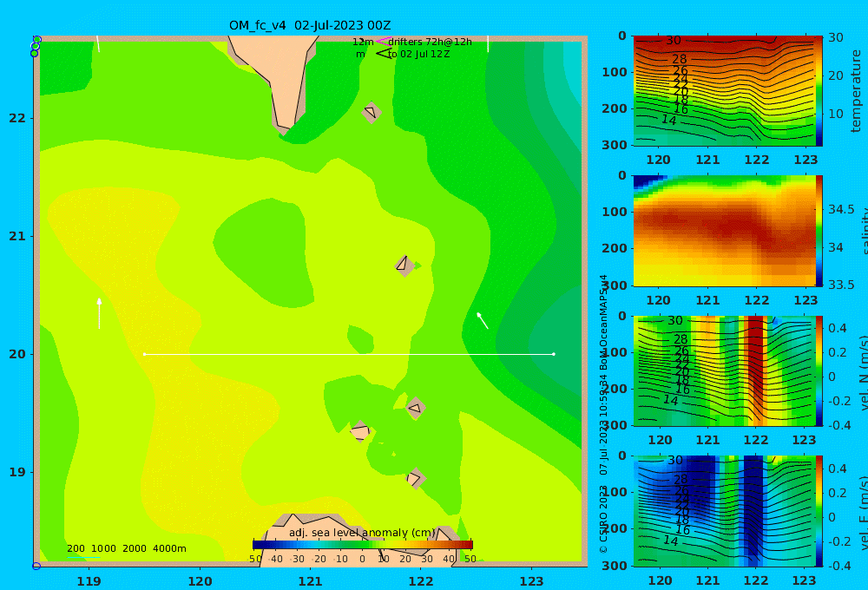The image size is (868, 590).
Task: Click the island marker near 19.5N 122E
Action: (415, 409)
